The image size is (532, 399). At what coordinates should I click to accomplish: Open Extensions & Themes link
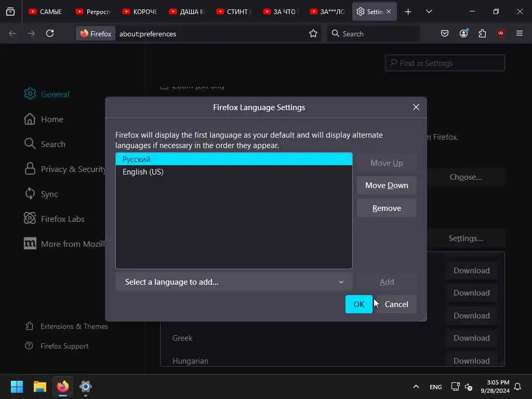[x=66, y=326]
